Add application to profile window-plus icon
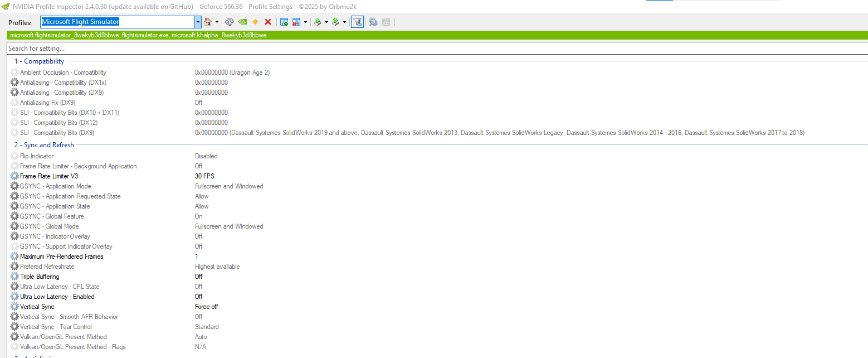 click(x=284, y=22)
